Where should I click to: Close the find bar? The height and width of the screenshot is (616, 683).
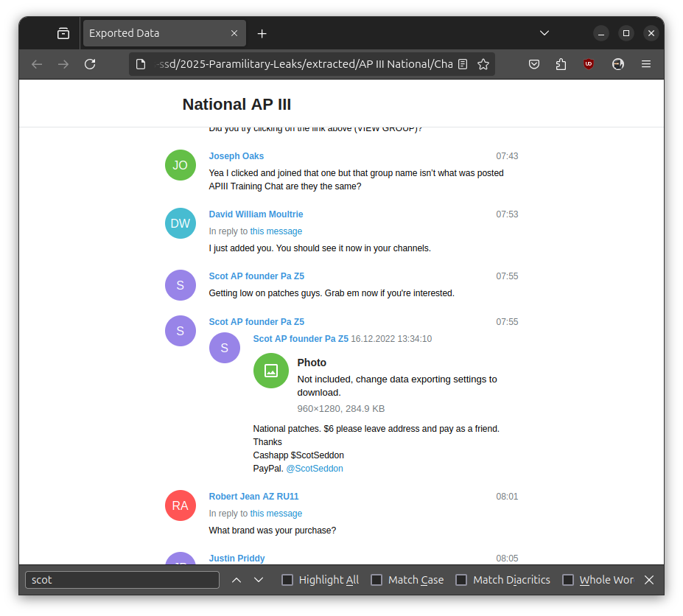point(649,581)
